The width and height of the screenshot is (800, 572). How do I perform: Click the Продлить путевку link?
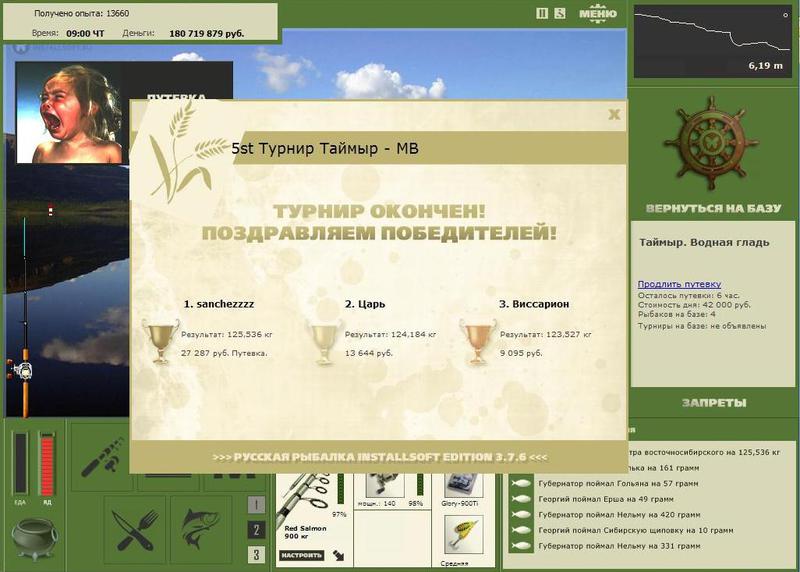coord(679,284)
